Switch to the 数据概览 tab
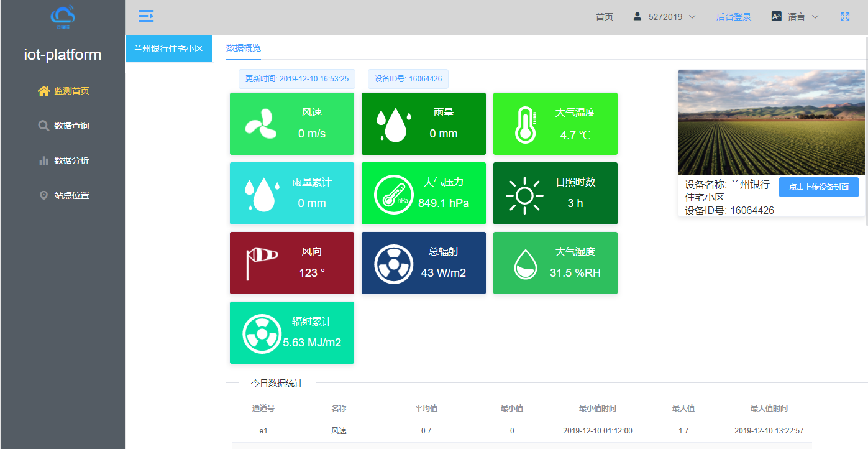 tap(244, 48)
